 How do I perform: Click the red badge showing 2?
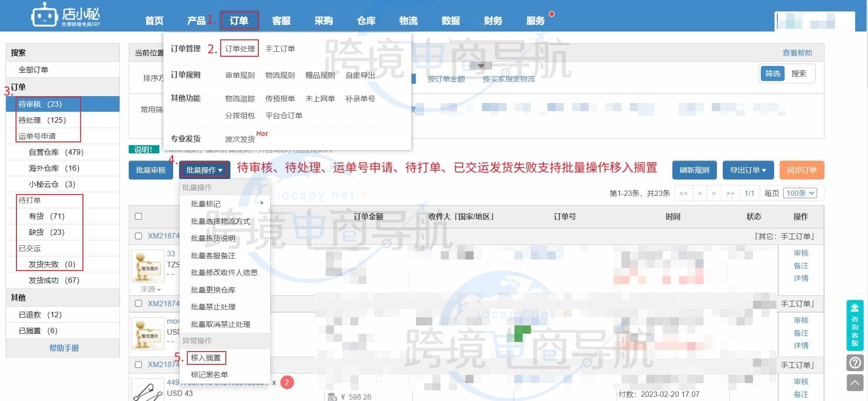point(287,382)
